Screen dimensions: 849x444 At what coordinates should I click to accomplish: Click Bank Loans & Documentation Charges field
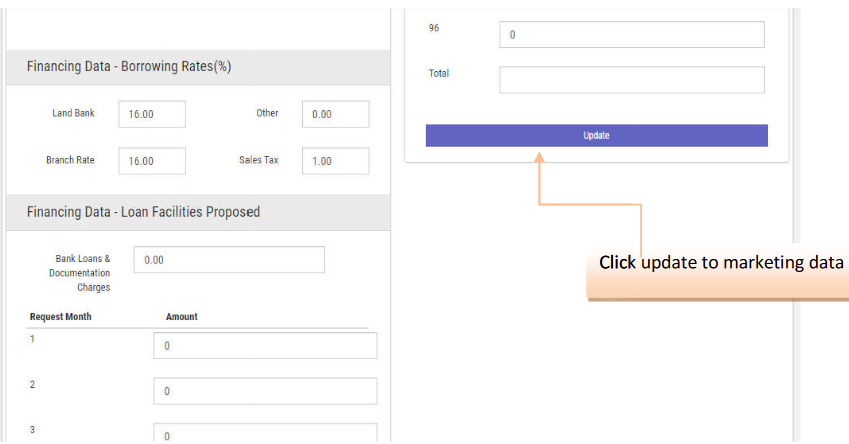(x=229, y=260)
